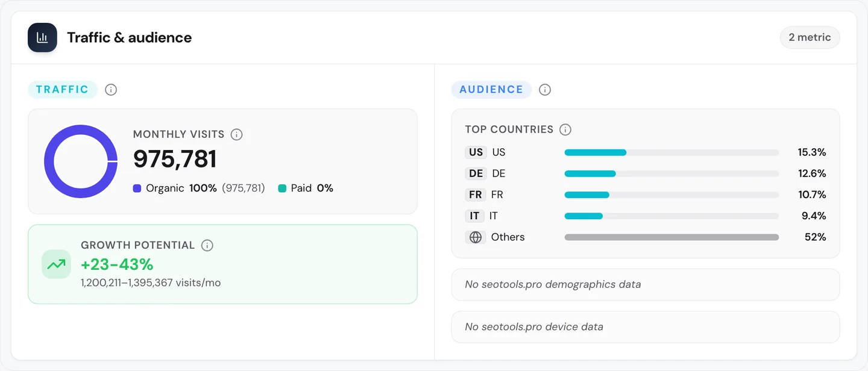Click the teal Paid legend swatch
This screenshot has width=868, height=371.
tap(282, 189)
